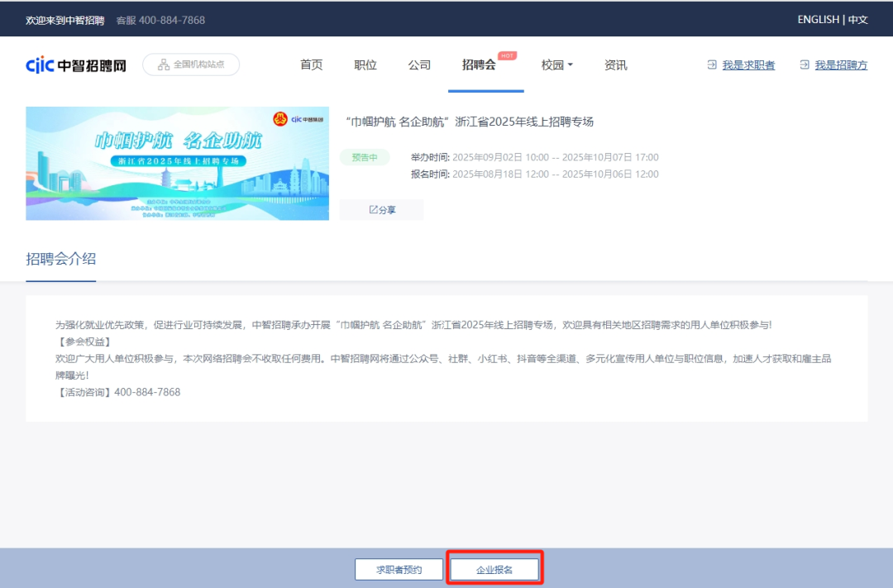Screen dimensions: 893x588
Task: Open the 职位 navigation menu item
Action: point(365,65)
